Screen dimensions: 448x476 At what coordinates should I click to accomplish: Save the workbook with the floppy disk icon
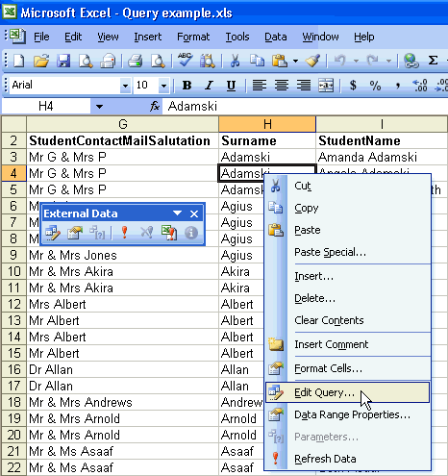pyautogui.click(x=63, y=61)
